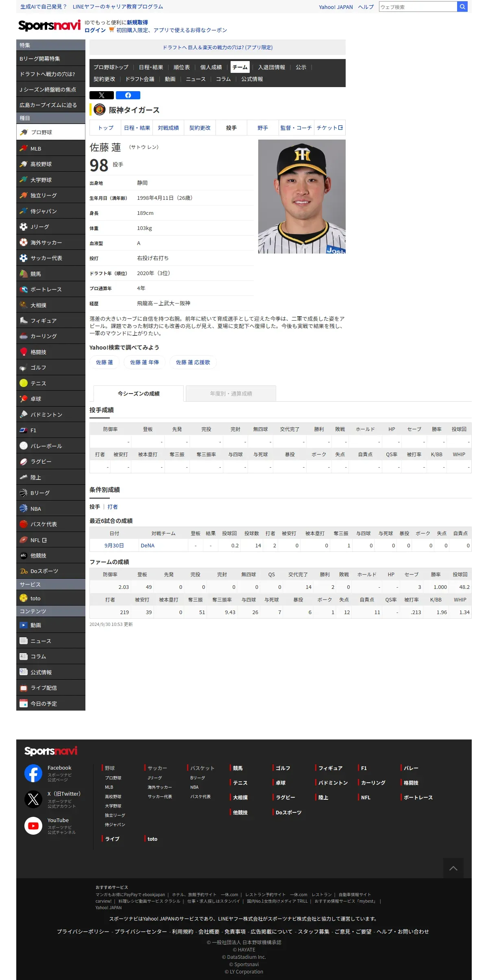Open footer YouTube circle icon

tap(33, 826)
